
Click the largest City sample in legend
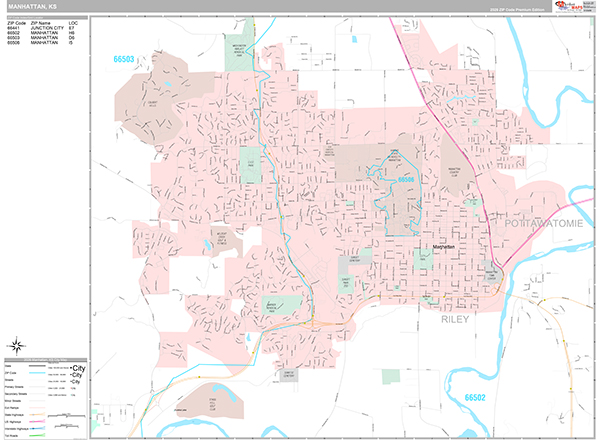[78, 368]
